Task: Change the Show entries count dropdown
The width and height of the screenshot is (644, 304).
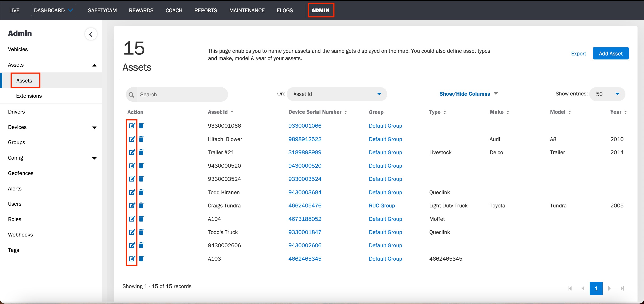Action: [x=607, y=94]
